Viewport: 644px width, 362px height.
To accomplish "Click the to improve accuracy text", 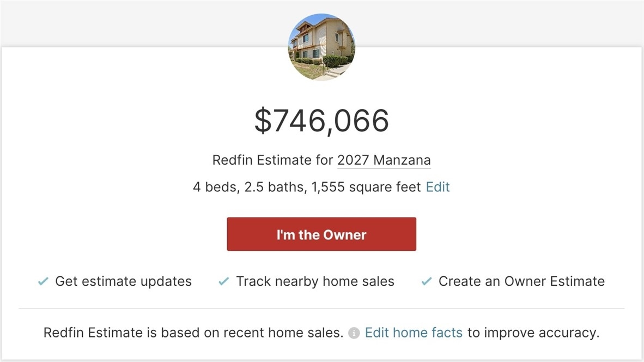I will [533, 333].
